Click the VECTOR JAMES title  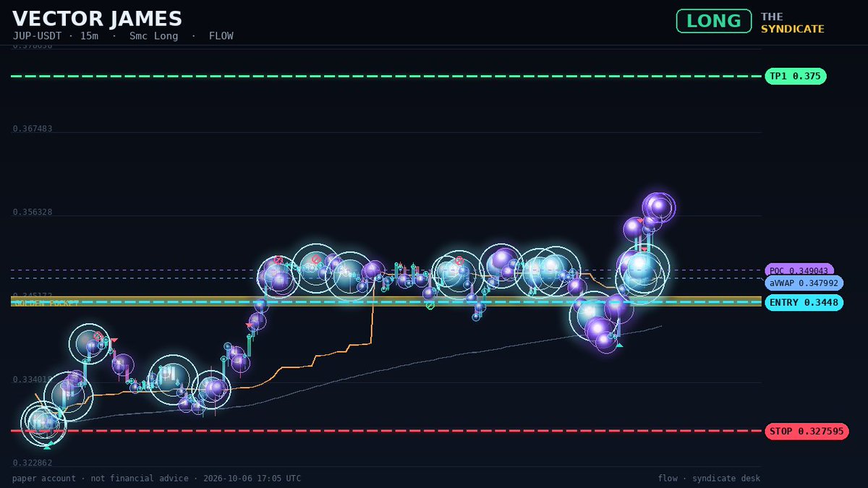[97, 19]
